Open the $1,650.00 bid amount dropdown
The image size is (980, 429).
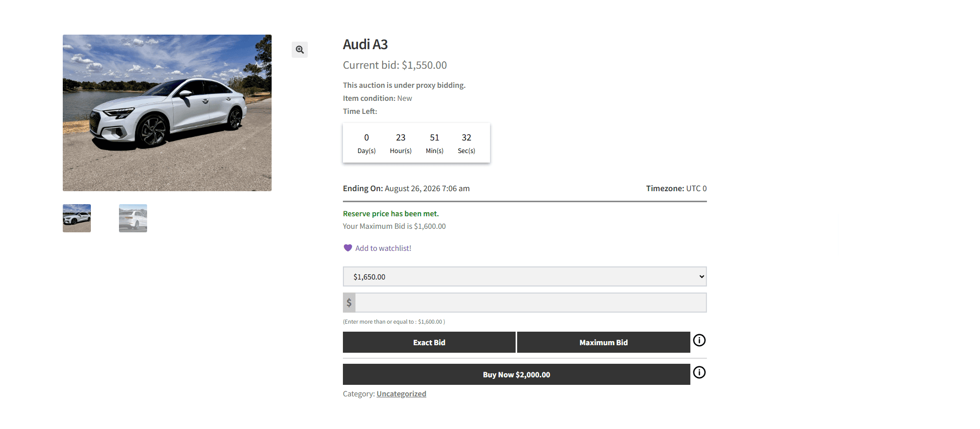525,276
